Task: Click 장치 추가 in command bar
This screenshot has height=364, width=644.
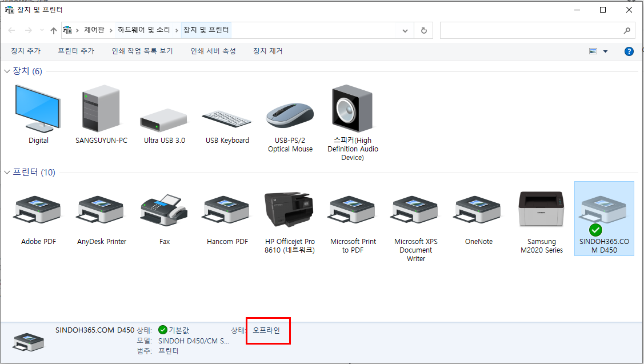Action: (26, 51)
